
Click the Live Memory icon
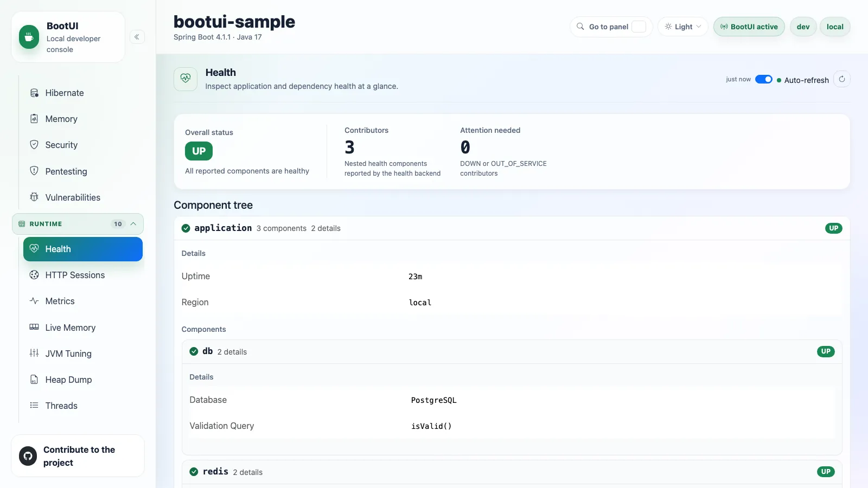34,327
